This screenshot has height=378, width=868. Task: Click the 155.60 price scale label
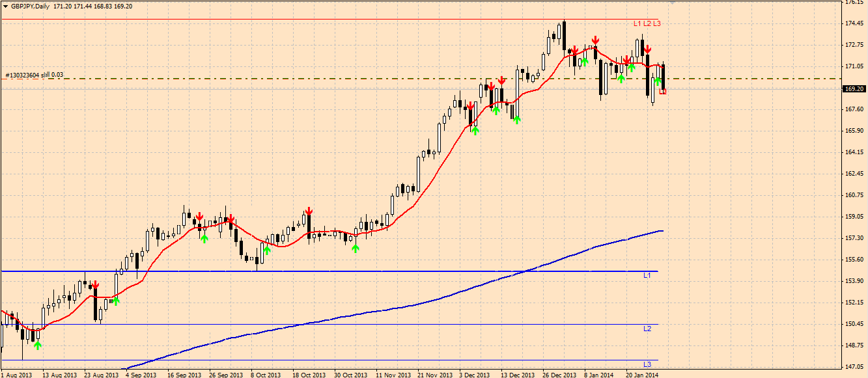(x=854, y=260)
